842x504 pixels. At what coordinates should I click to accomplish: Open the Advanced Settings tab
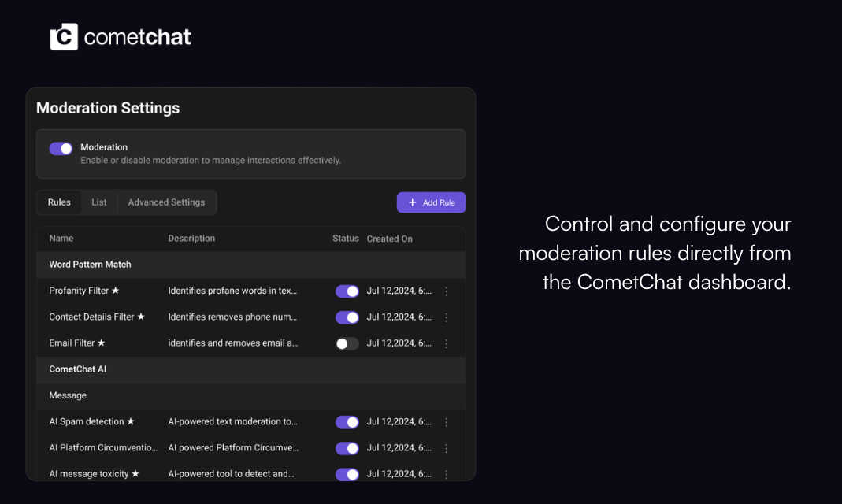coord(166,202)
